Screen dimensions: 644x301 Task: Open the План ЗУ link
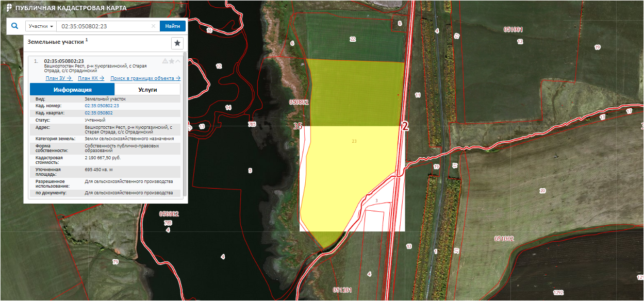tap(58, 78)
